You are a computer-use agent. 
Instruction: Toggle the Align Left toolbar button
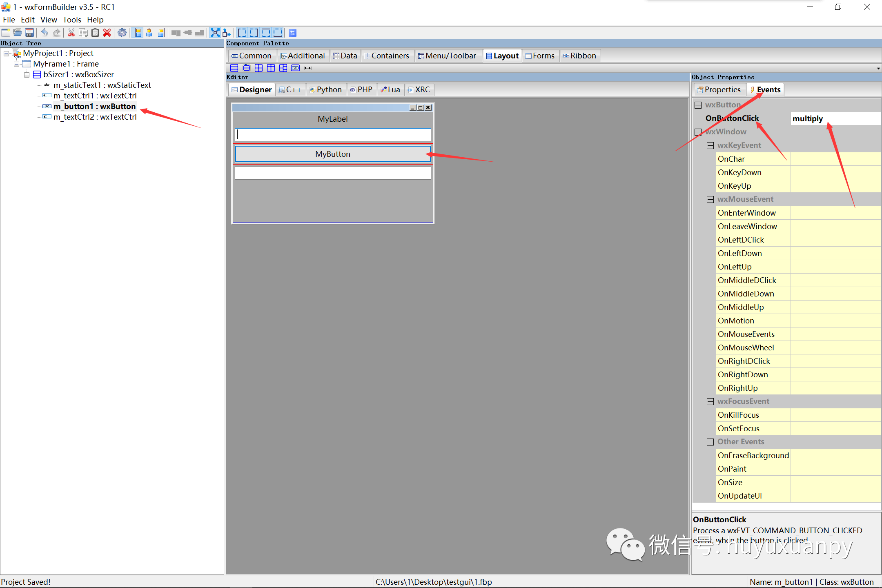[138, 33]
